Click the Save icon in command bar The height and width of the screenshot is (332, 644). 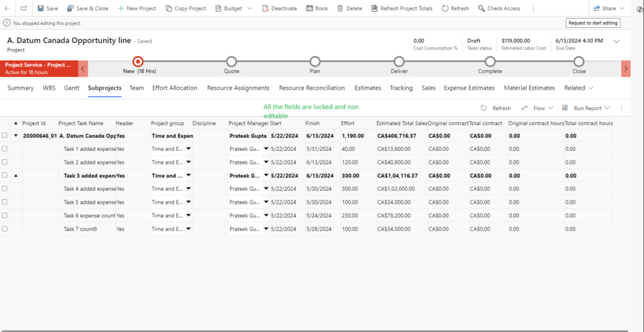(x=41, y=8)
